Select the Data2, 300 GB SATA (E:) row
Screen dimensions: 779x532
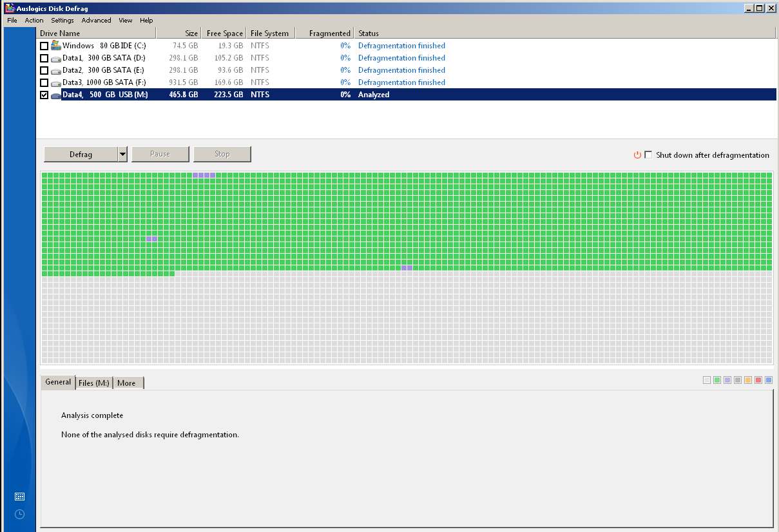[407, 70]
